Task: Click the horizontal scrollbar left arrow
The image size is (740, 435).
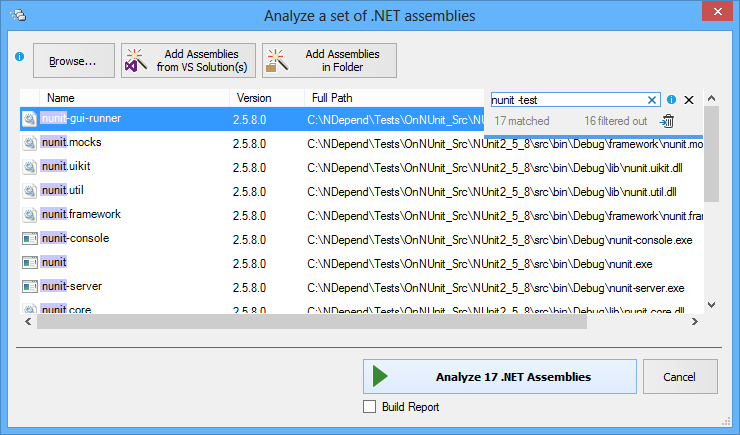Action: click(x=28, y=322)
